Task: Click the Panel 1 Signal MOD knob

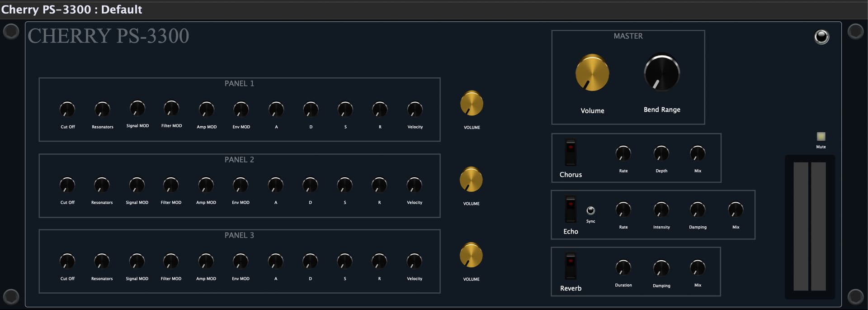Action: click(137, 108)
